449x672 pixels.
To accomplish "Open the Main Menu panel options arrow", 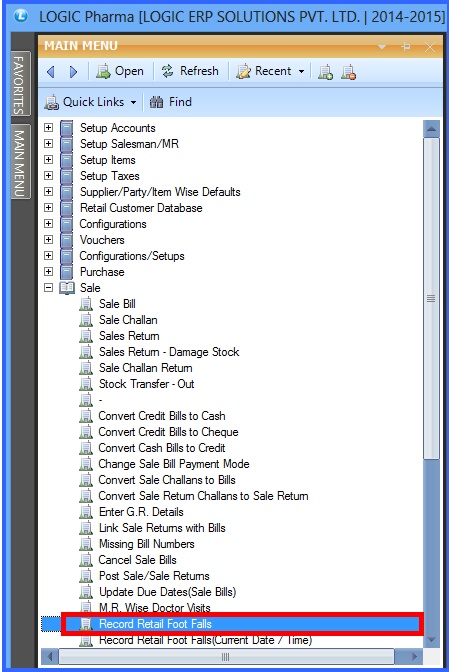I will (382, 47).
